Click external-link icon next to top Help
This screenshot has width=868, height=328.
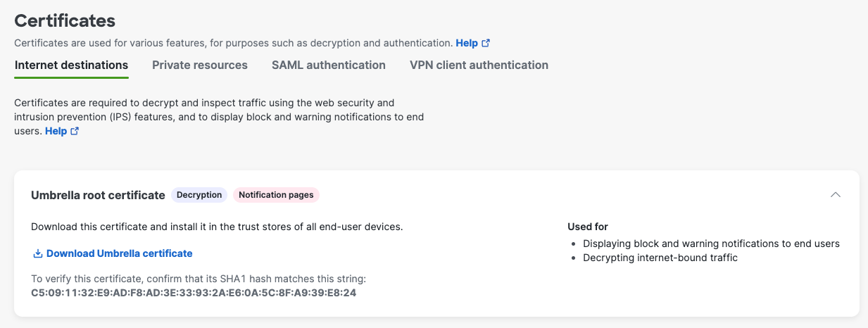coord(486,43)
